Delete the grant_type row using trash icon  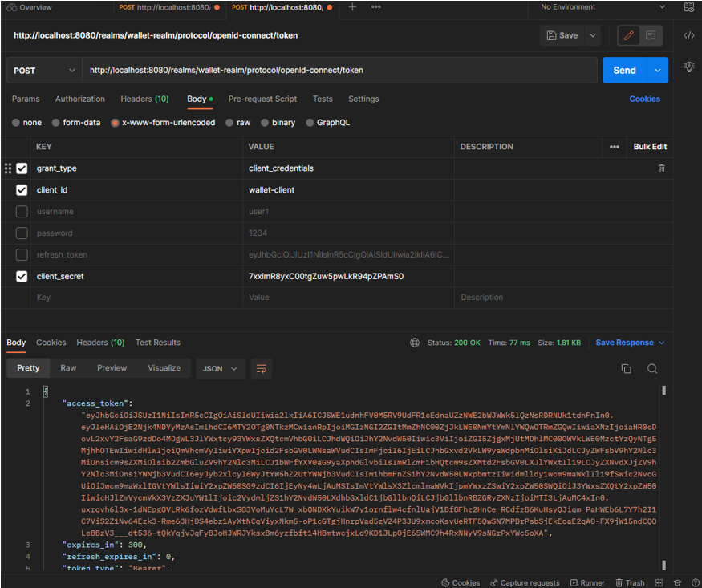pyautogui.click(x=660, y=168)
